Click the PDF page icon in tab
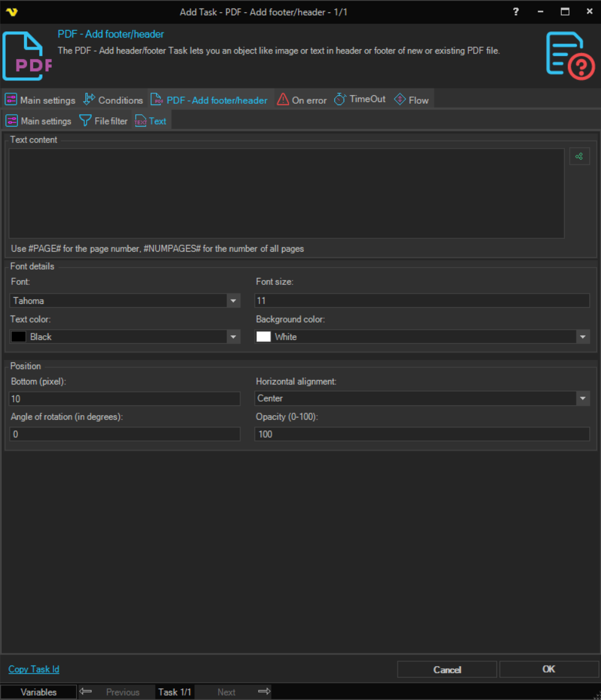The height and width of the screenshot is (700, 601). 156,99
